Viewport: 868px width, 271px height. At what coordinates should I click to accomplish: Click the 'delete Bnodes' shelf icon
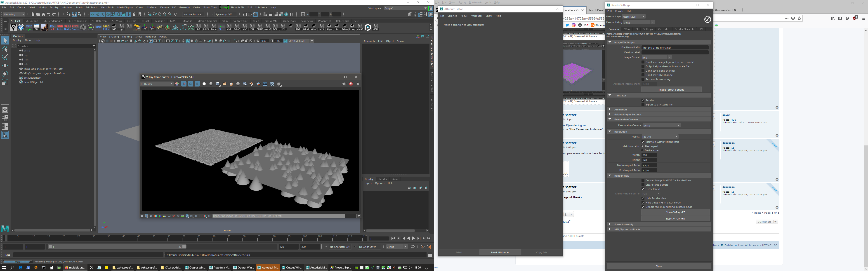click(x=60, y=28)
